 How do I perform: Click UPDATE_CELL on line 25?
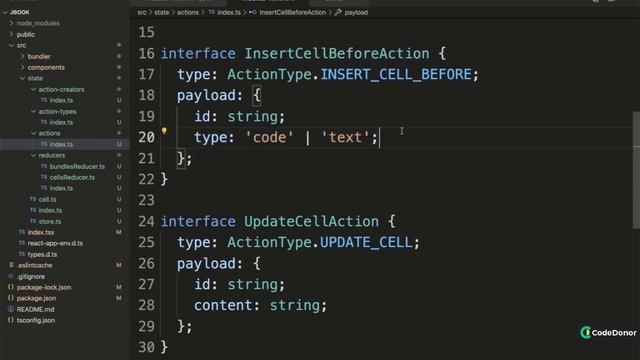366,242
